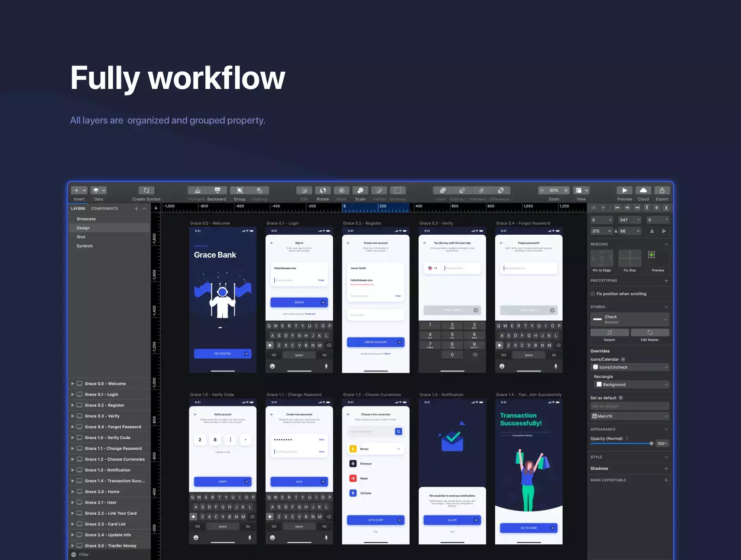The image size is (741, 560).
Task: Open the Insert tool menu
Action: pos(79,190)
